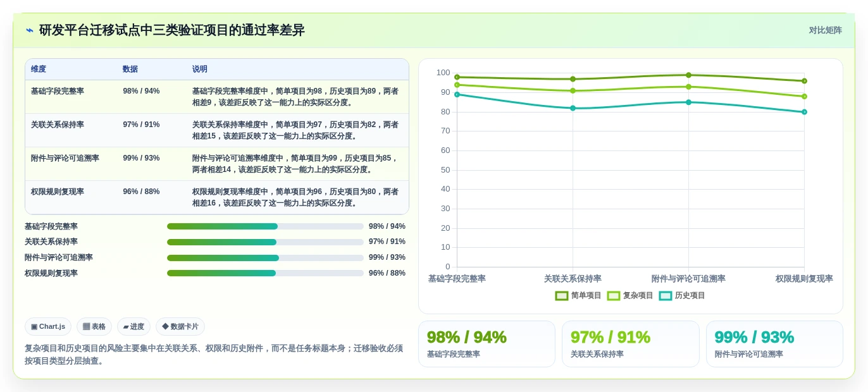Click the 对比矩阵 label in header
Image resolution: width=868 pixels, height=392 pixels.
826,30
